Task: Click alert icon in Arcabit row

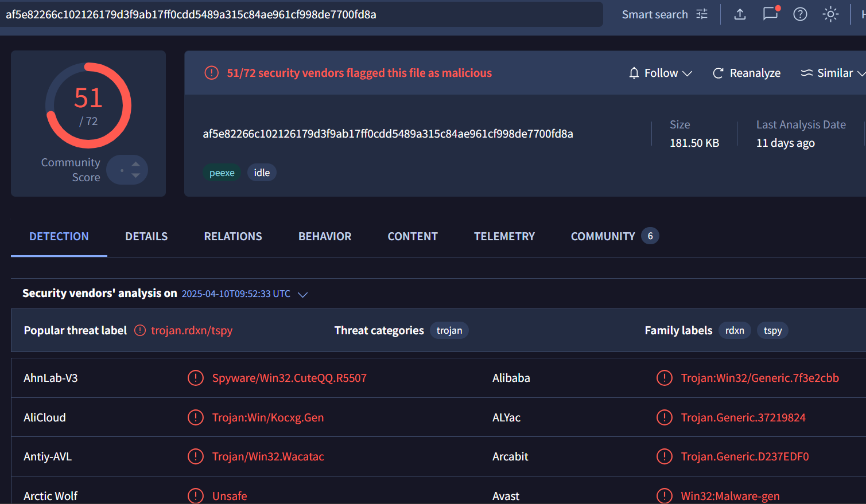Action: click(x=665, y=456)
